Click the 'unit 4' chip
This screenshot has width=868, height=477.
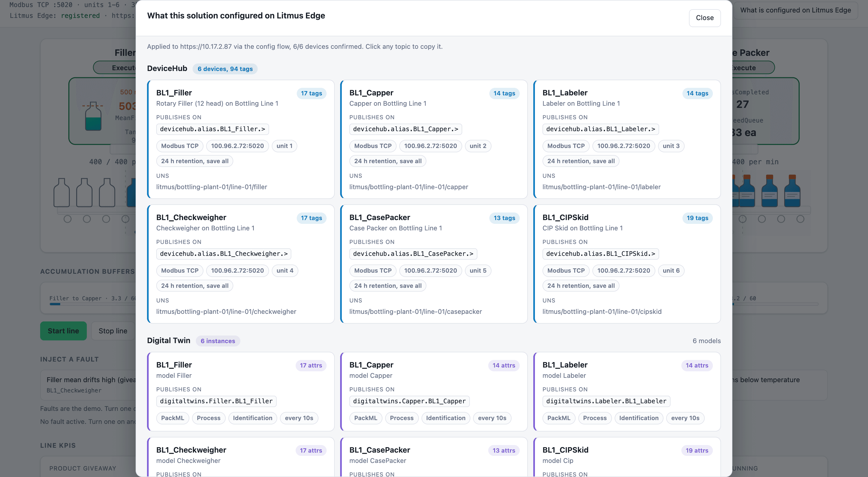(285, 271)
